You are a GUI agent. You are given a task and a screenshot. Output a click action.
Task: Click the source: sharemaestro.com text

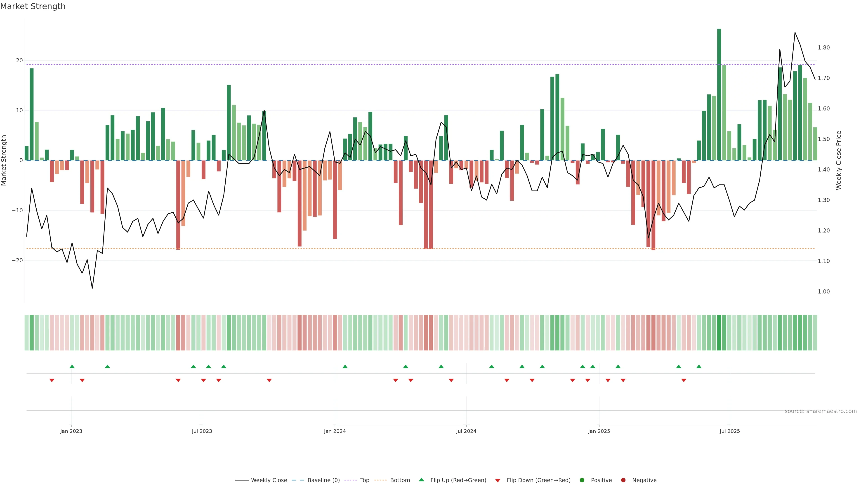coord(821,411)
